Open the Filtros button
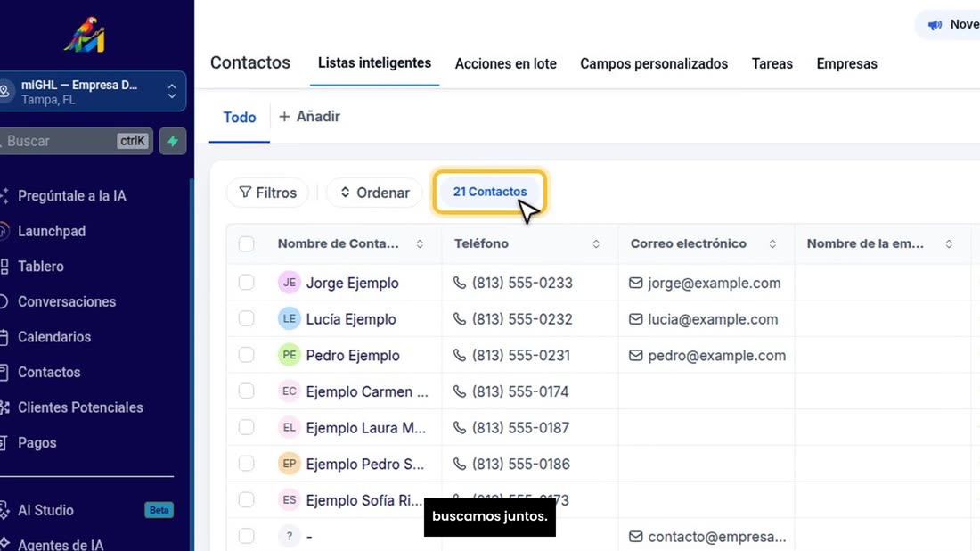 coord(267,193)
